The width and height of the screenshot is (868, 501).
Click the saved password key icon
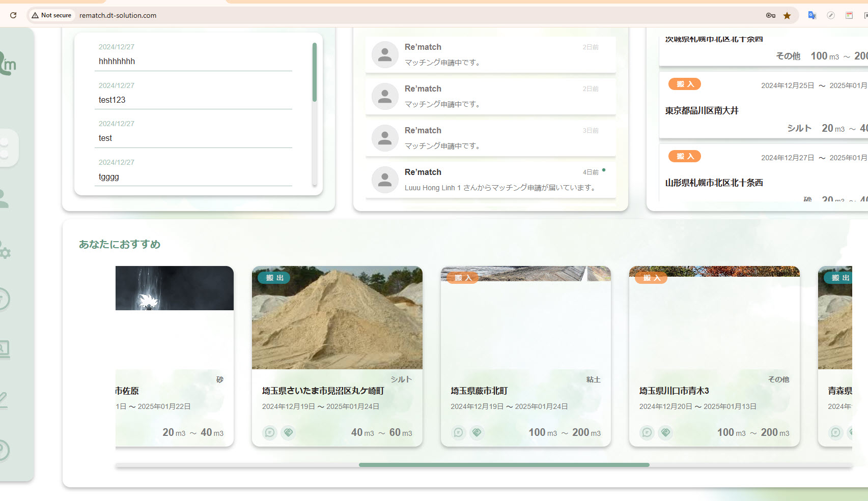771,15
